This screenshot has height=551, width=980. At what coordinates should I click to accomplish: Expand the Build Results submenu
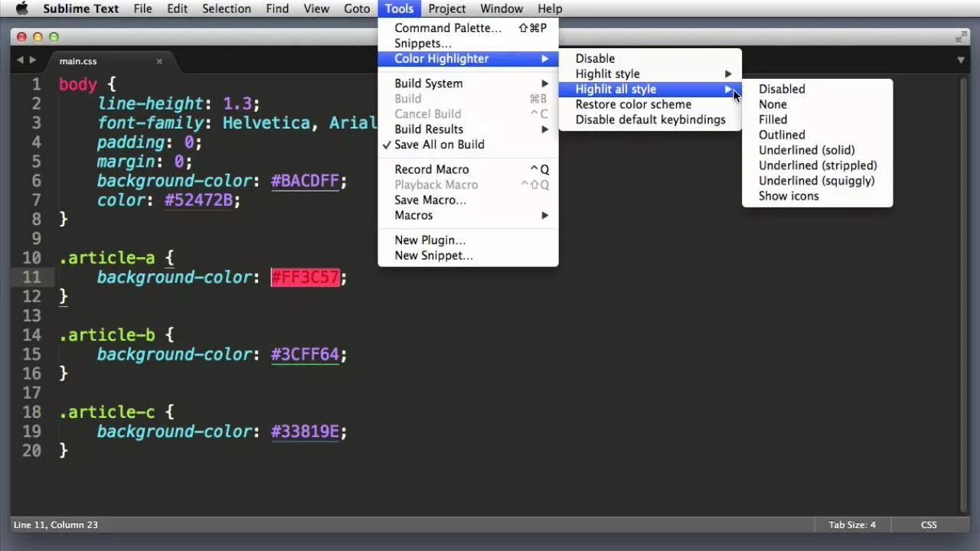pos(468,129)
